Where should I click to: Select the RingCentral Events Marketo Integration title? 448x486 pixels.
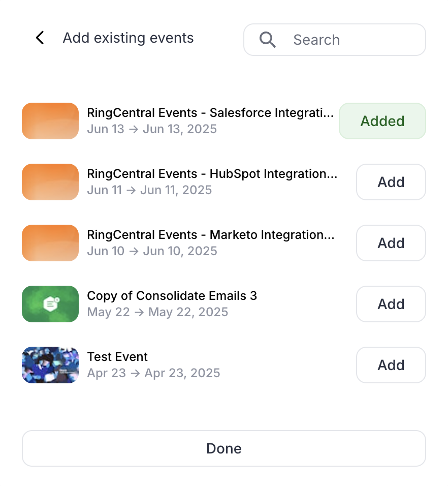(210, 235)
